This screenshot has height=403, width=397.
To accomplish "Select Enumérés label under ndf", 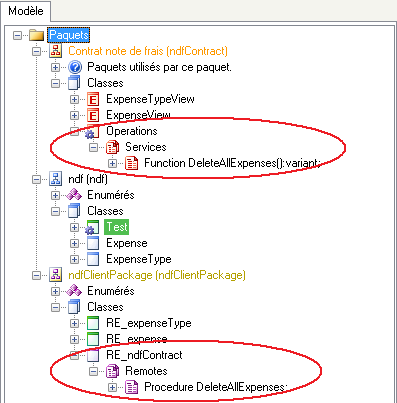I will click(111, 195).
